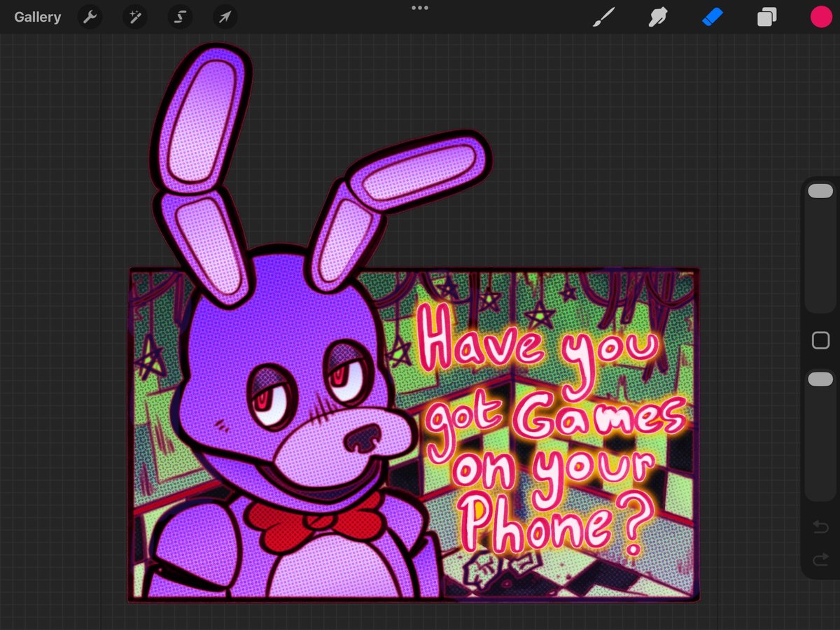This screenshot has width=840, height=630.
Task: Open the Layers panel
Action: (x=766, y=17)
